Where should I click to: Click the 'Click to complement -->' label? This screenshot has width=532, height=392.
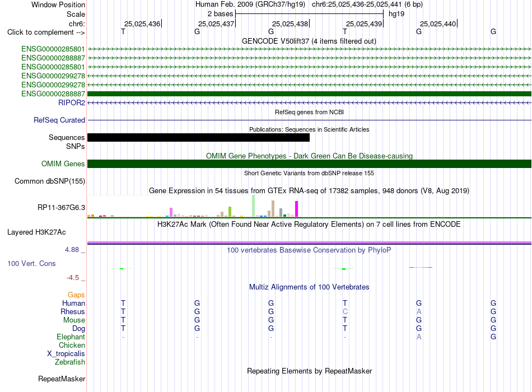tap(46, 32)
